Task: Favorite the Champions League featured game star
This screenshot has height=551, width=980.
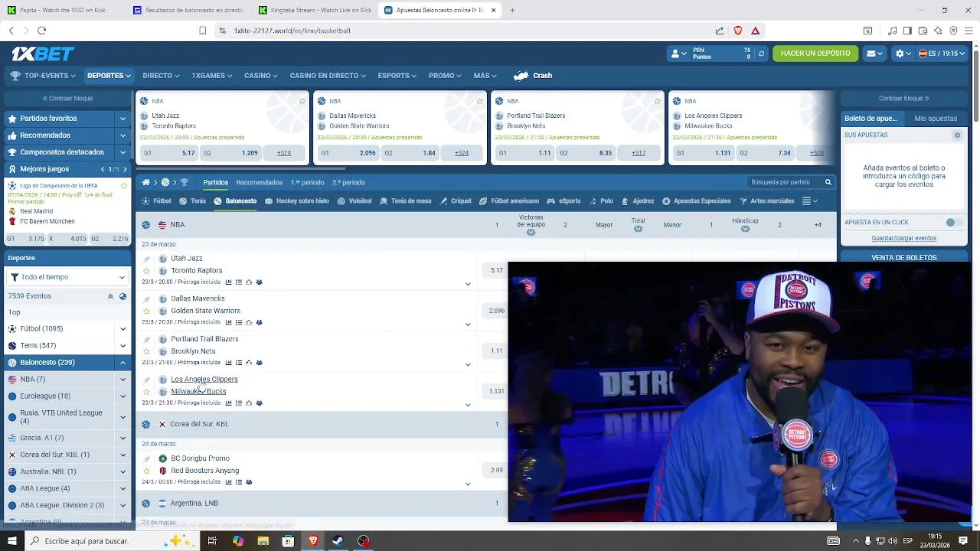Action: (124, 186)
